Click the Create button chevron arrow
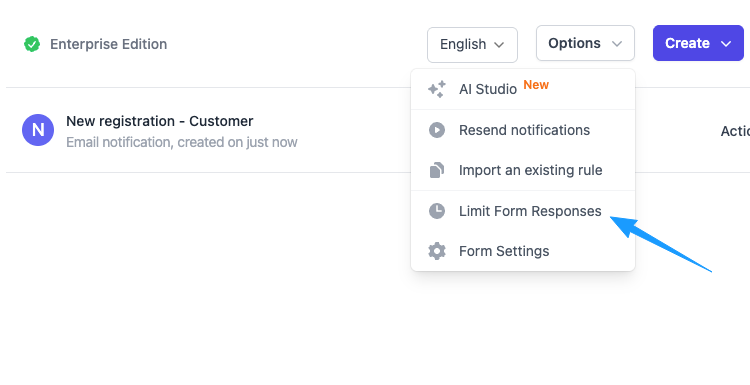 point(726,44)
